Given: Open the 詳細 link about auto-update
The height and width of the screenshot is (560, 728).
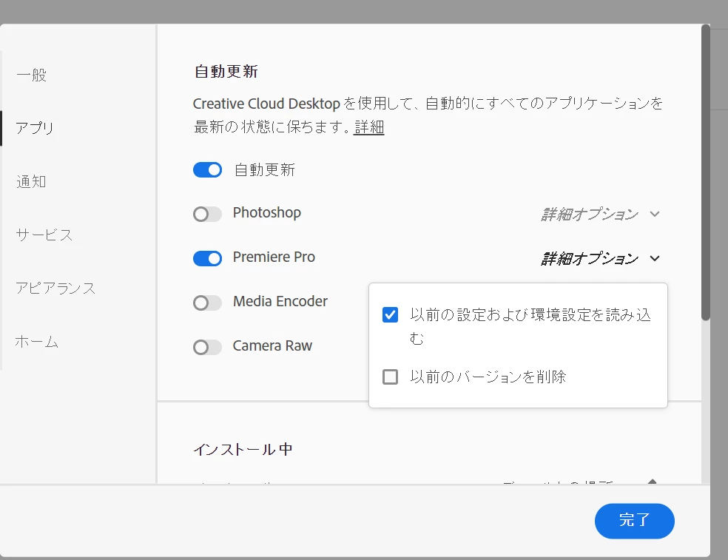Looking at the screenshot, I should 369,126.
